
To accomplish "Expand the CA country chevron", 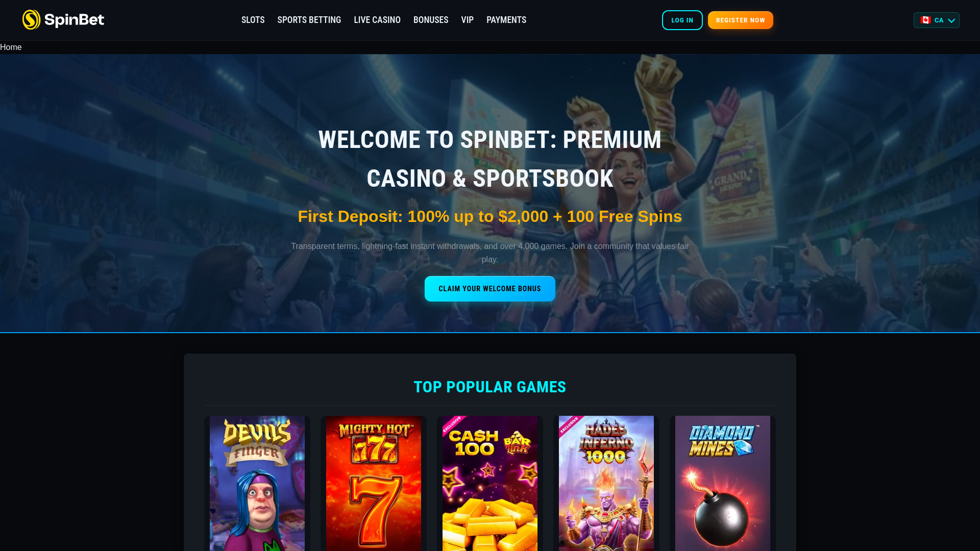I will [x=951, y=20].
